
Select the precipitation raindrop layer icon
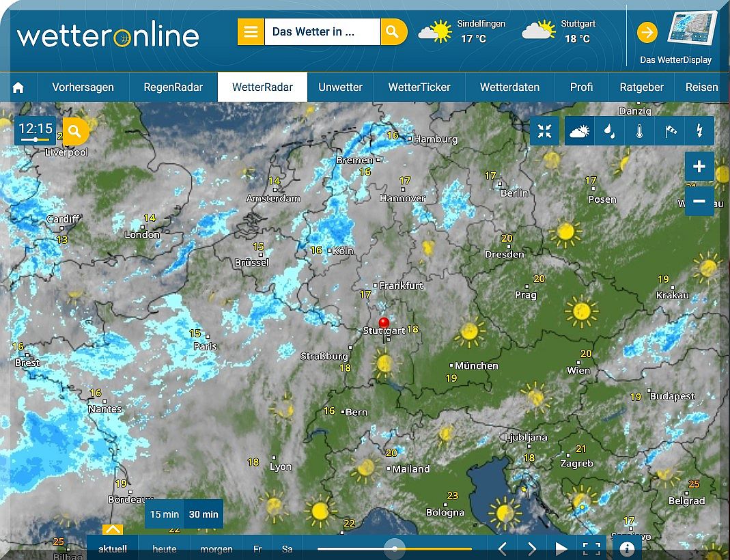(x=609, y=131)
